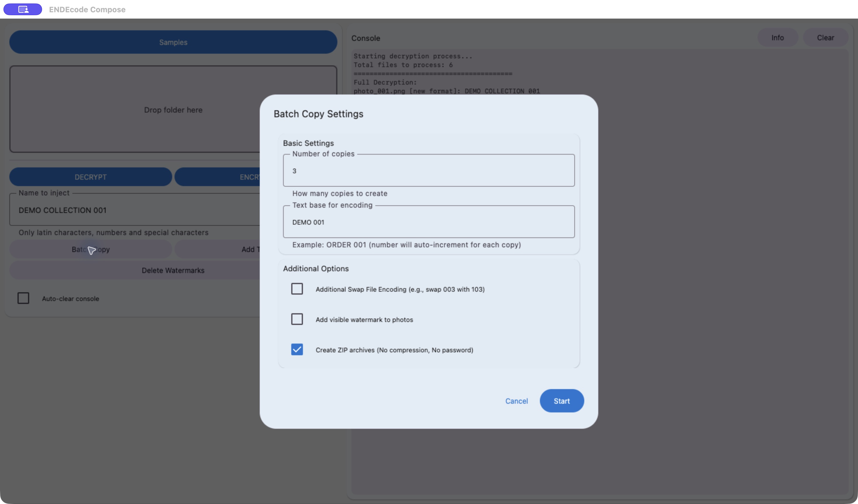This screenshot has height=504, width=858.
Task: Select the ENCRYPT button
Action: (x=217, y=177)
